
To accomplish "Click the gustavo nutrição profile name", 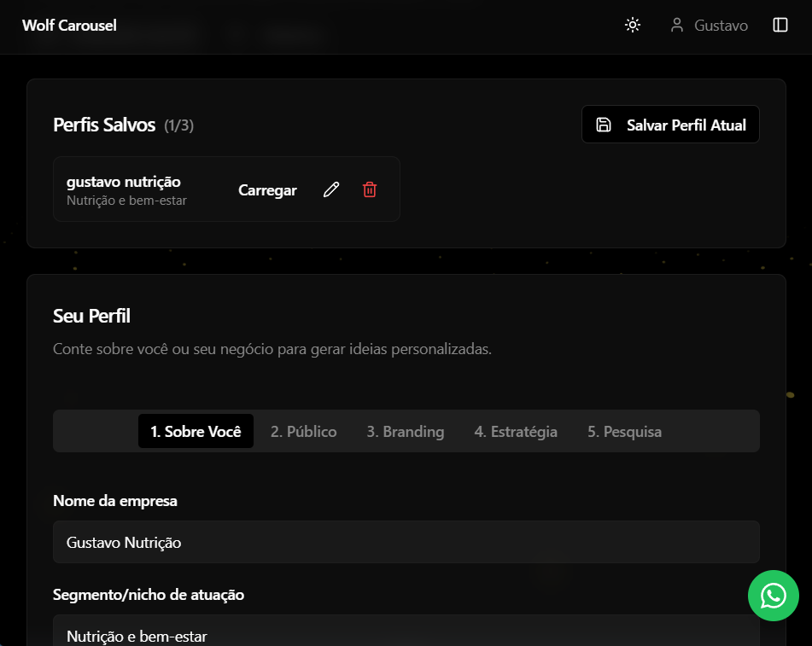I will click(x=124, y=182).
